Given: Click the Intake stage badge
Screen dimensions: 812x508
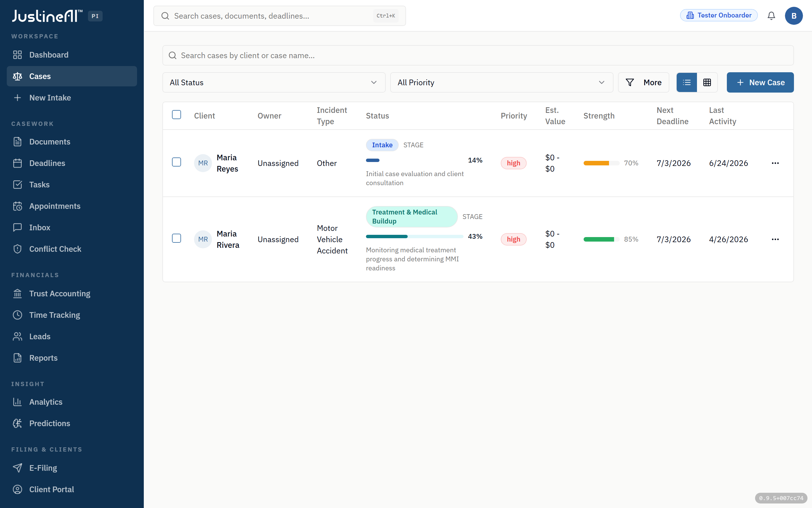Looking at the screenshot, I should pyautogui.click(x=382, y=145).
